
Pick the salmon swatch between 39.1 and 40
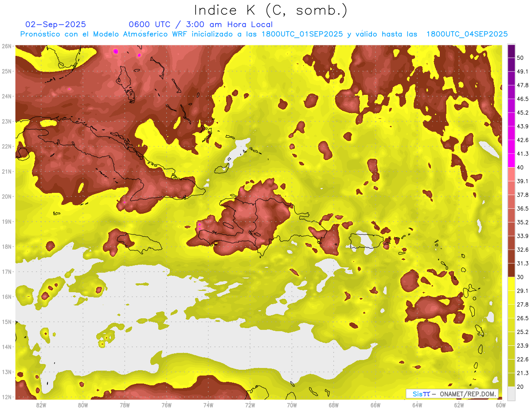pos(511,174)
